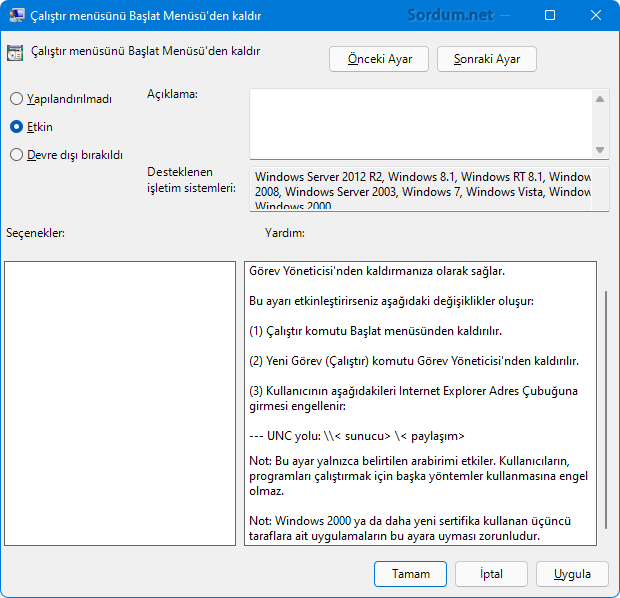The height and width of the screenshot is (598, 620).
Task: Click the empty Seçenekler options pane
Action: coord(120,403)
